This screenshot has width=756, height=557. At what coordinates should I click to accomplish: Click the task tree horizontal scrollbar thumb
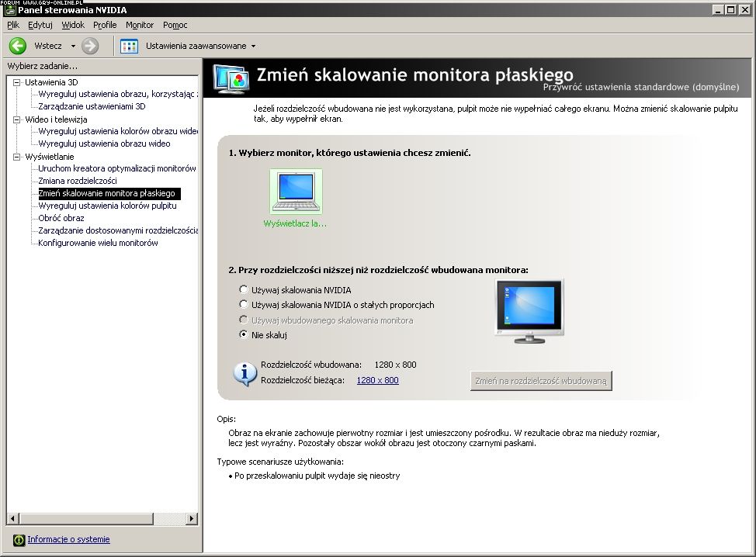[x=86, y=519]
